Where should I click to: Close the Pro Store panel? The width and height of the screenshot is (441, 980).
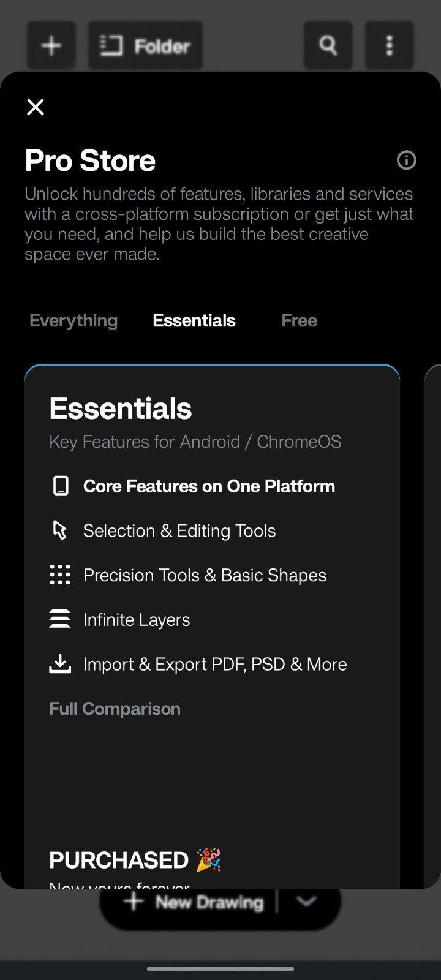pyautogui.click(x=36, y=107)
